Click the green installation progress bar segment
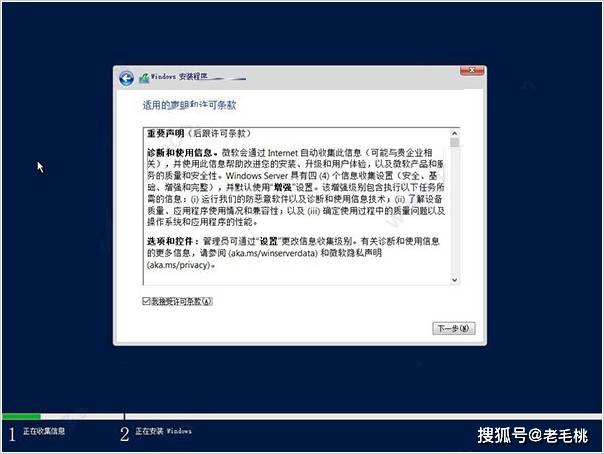The height and width of the screenshot is (454, 604). point(21,416)
